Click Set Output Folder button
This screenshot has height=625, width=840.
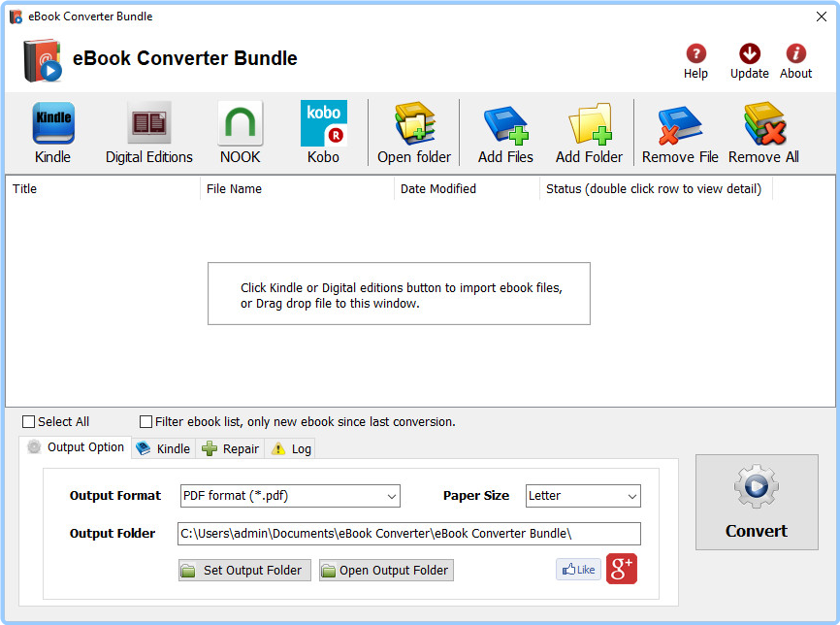(x=244, y=571)
